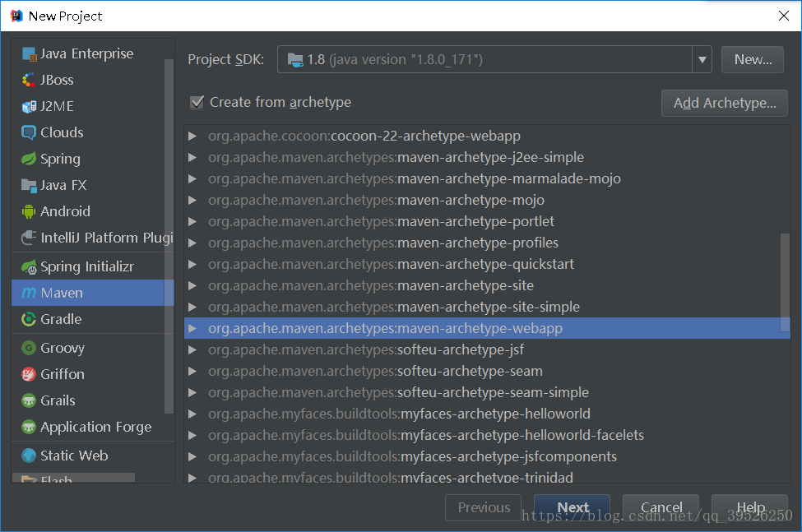
Task: Click the Application Forge icon
Action: click(29, 427)
